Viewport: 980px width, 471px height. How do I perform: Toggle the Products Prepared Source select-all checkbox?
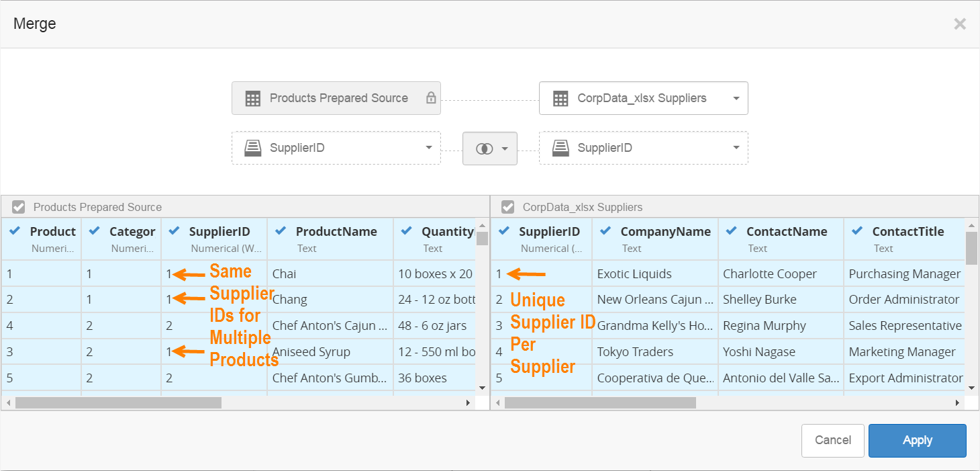pos(19,207)
